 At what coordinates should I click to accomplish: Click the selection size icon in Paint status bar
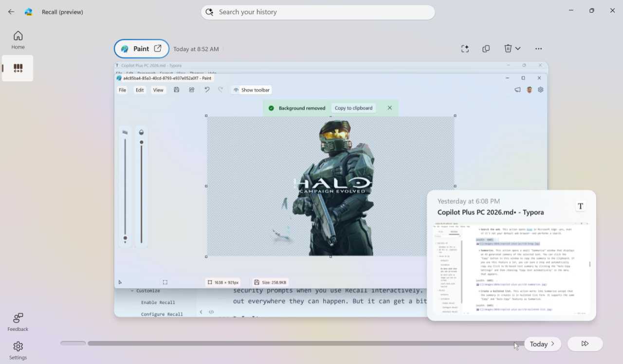(165, 282)
